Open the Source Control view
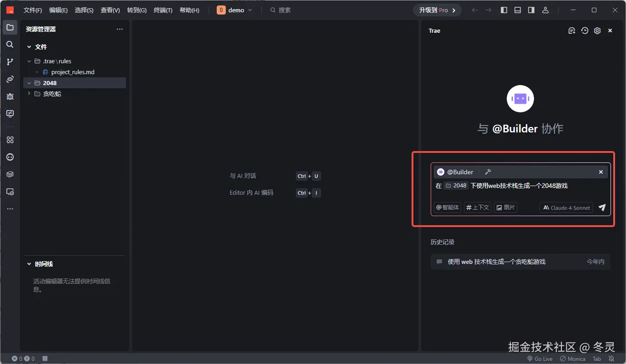This screenshot has width=626, height=364. click(x=10, y=62)
